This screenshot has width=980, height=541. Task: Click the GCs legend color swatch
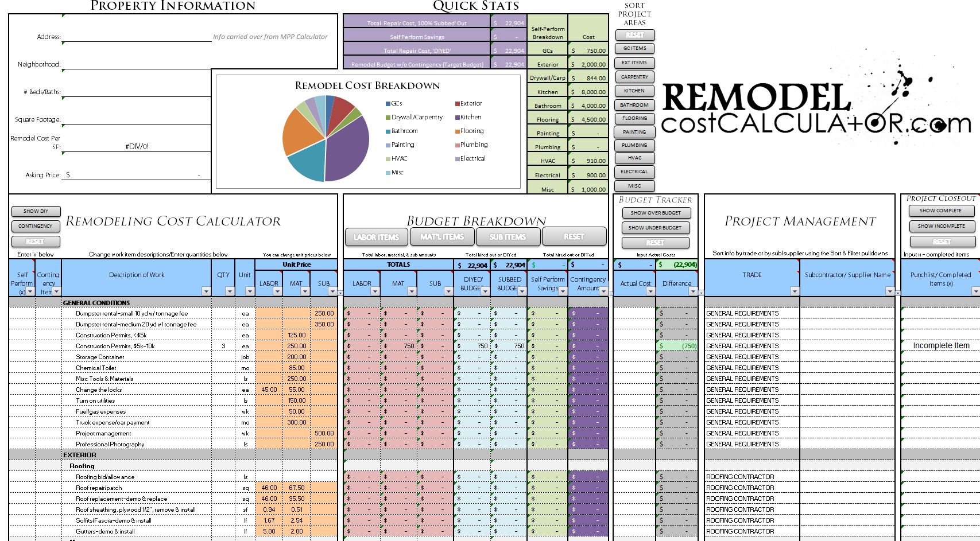[x=388, y=104]
